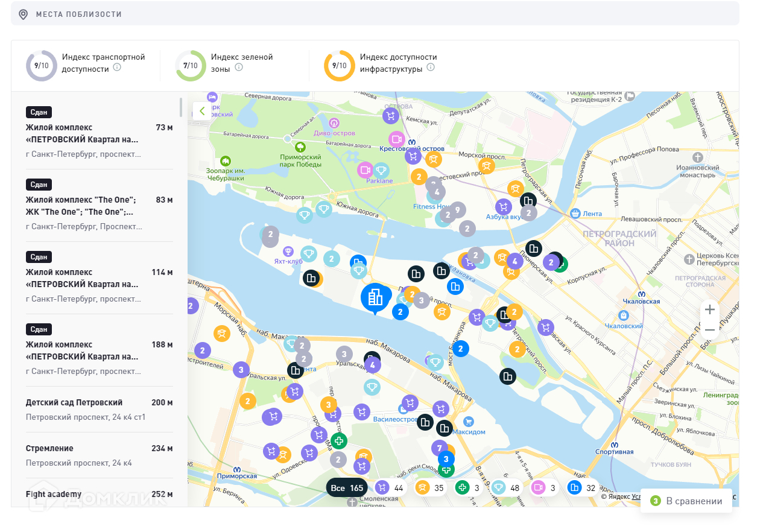Click the Parklane sport marker
Viewport: 769px width, 532px height.
[381, 170]
